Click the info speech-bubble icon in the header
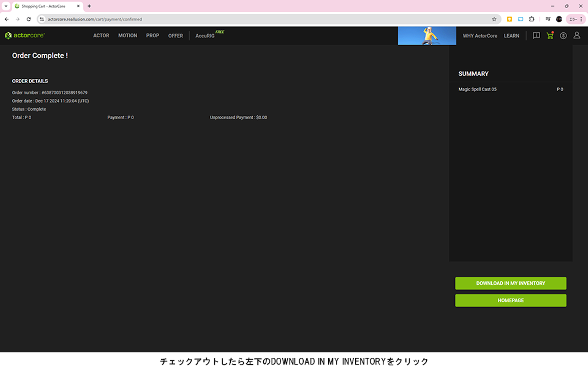The image size is (588, 372). pos(537,35)
